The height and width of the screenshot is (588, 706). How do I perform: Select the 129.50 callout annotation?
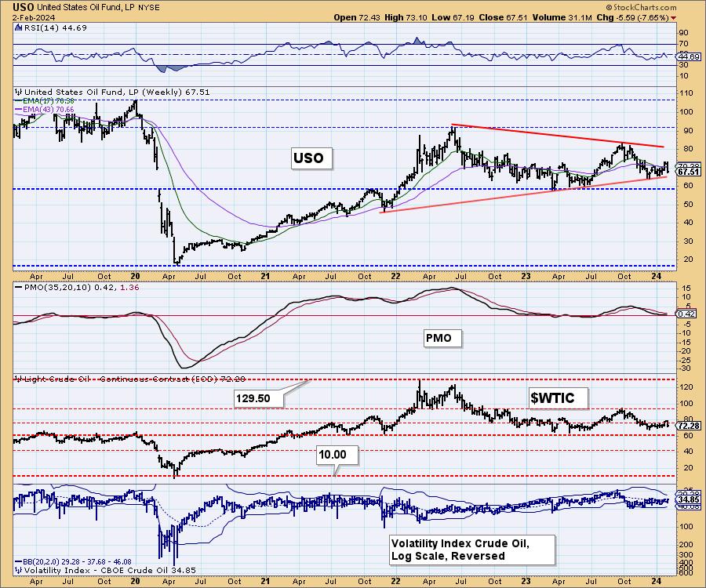point(259,398)
